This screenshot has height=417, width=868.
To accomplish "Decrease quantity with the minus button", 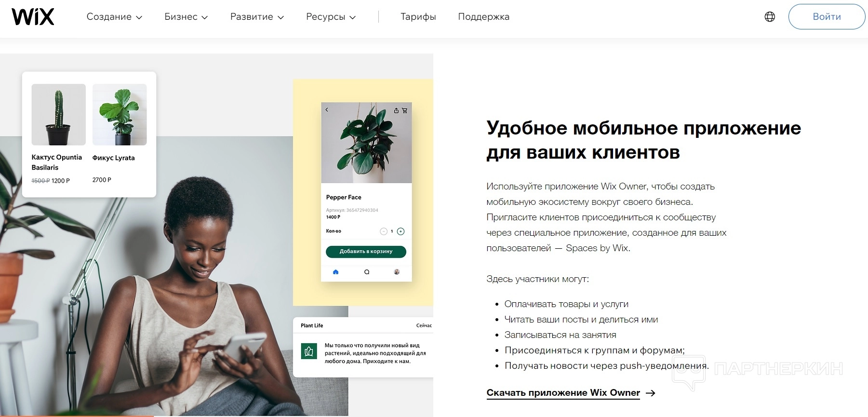I will (x=384, y=231).
